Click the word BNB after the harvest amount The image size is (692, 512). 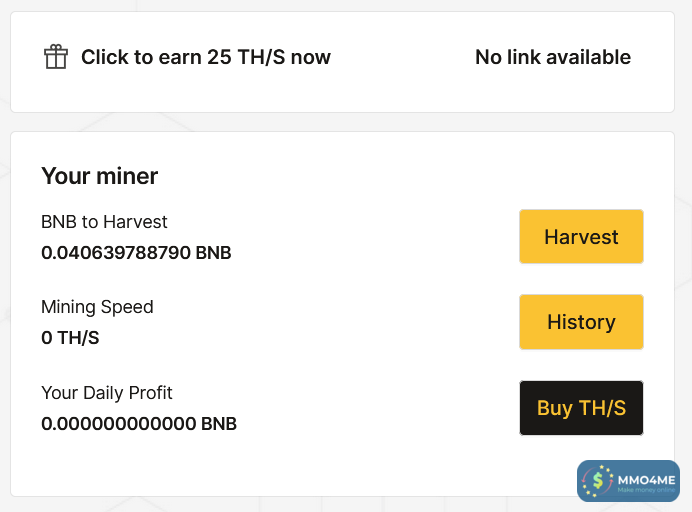coord(213,253)
